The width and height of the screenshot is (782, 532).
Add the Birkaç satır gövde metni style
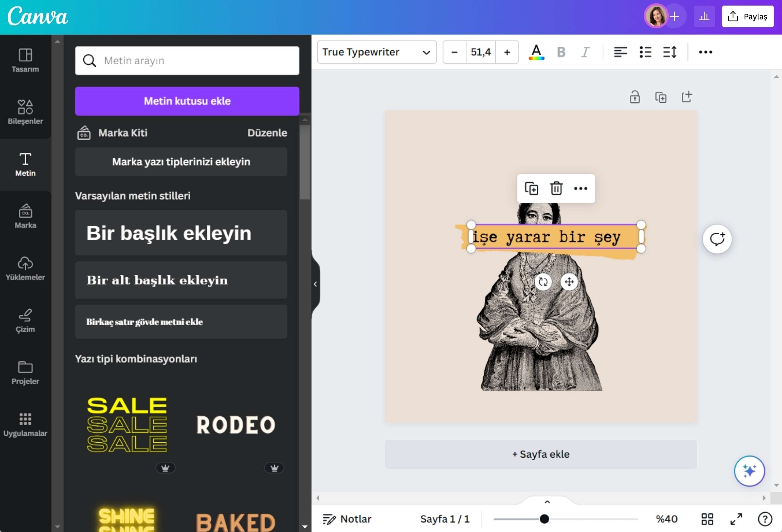coord(181,322)
